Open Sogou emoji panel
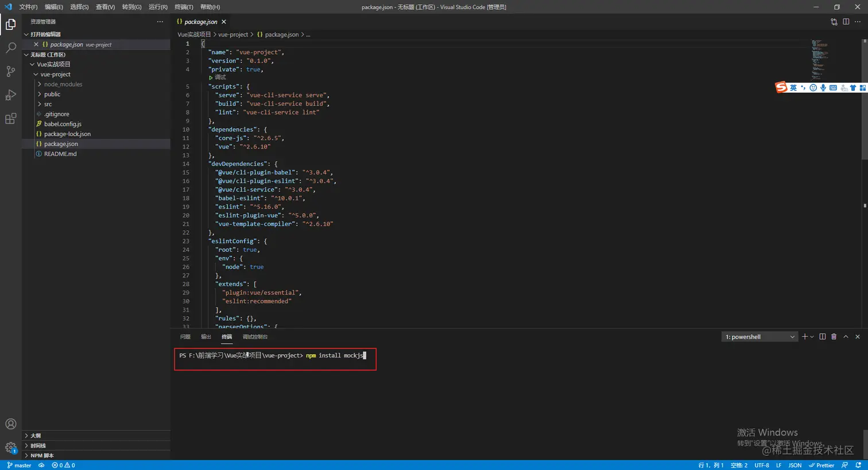This screenshot has width=868, height=470. click(x=813, y=88)
